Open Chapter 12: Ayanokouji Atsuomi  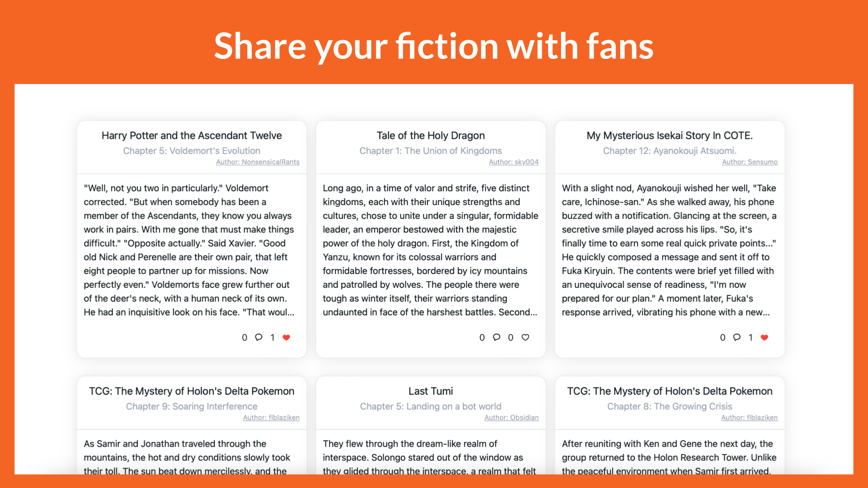coord(669,151)
